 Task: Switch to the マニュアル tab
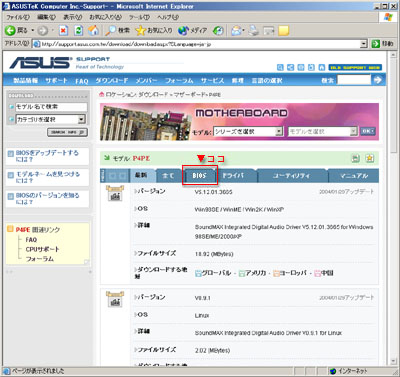[354, 176]
